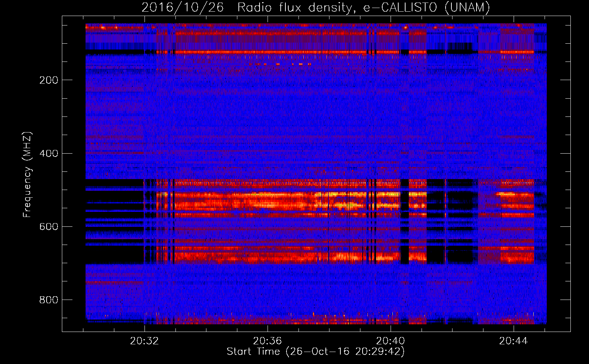589x364 pixels.
Task: Click the '20:40' time tick label
Action: (391, 341)
